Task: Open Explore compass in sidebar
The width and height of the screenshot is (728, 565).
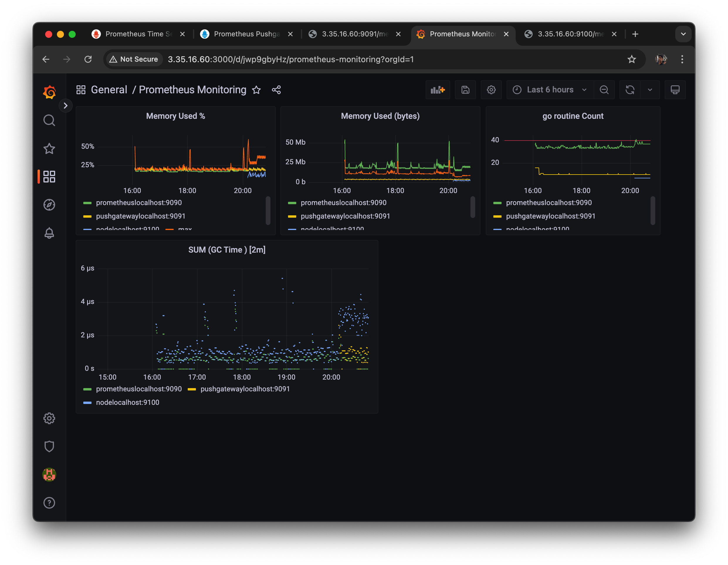Action: 49,205
